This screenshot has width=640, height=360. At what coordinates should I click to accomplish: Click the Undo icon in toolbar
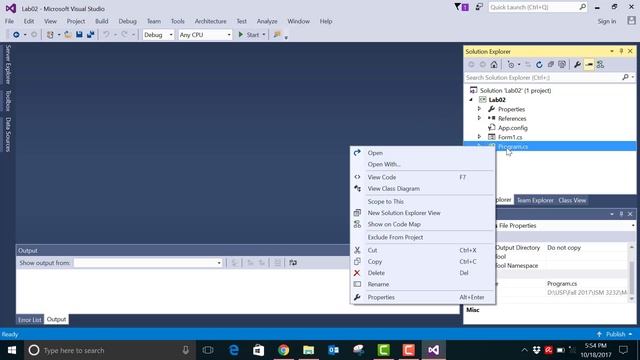106,35
